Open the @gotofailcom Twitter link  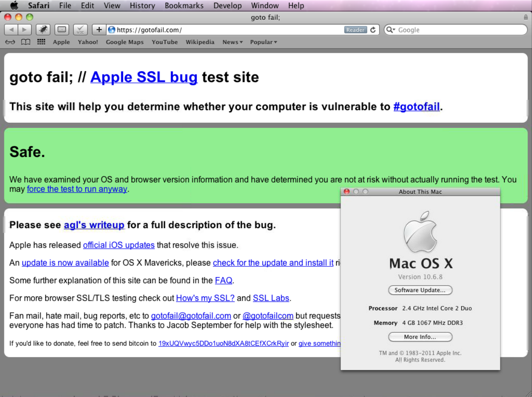click(x=268, y=316)
